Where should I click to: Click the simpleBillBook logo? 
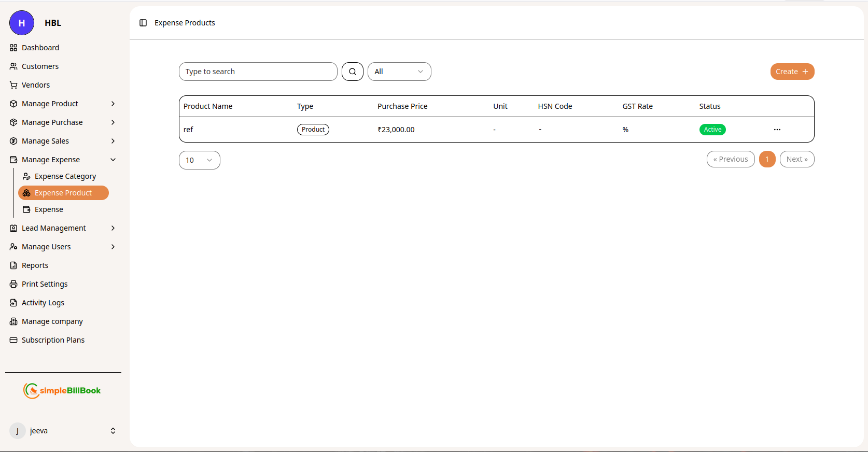click(x=62, y=390)
